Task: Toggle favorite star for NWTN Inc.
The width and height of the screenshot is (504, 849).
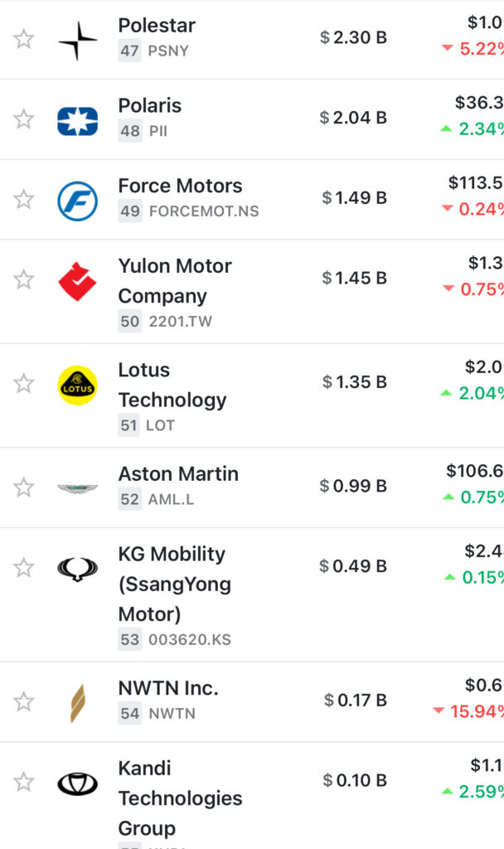Action: click(24, 702)
